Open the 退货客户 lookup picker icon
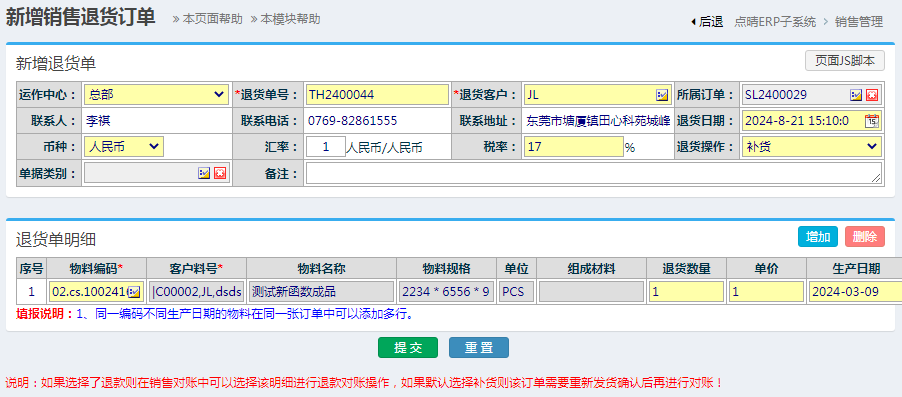Screen dimensions: 902x397 click(x=662, y=95)
